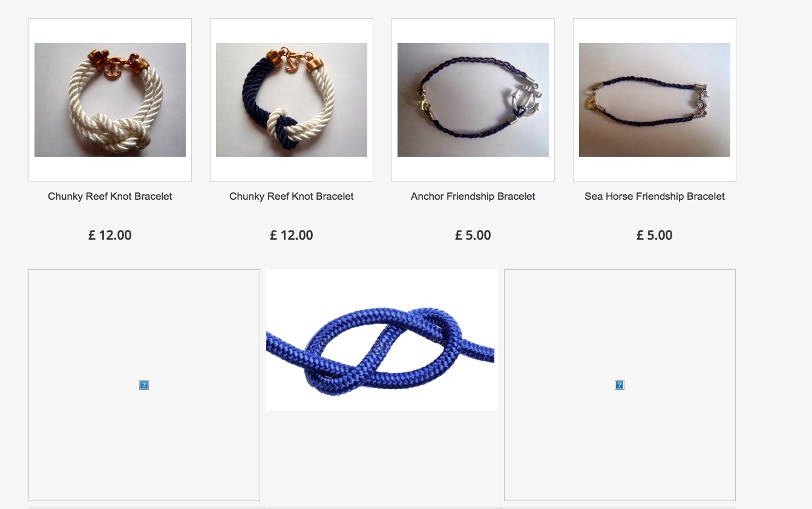Click the copper anchor charm on white bracelet
The width and height of the screenshot is (812, 509).
pos(113,70)
